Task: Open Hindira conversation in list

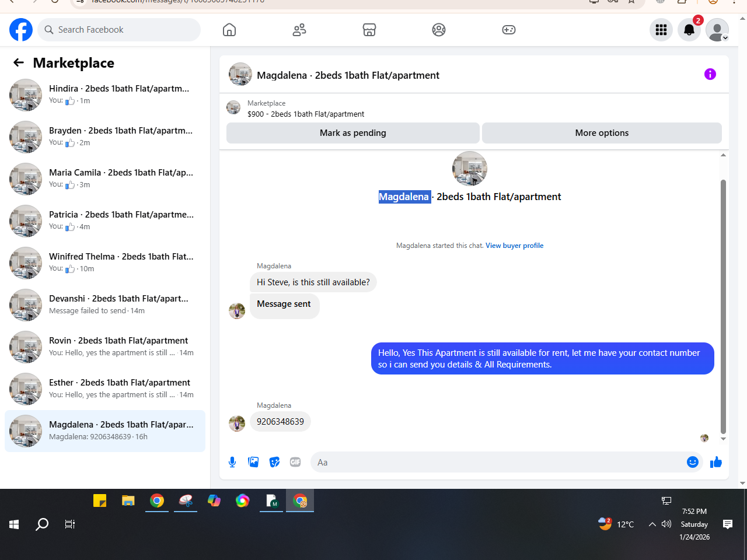Action: pos(105,95)
